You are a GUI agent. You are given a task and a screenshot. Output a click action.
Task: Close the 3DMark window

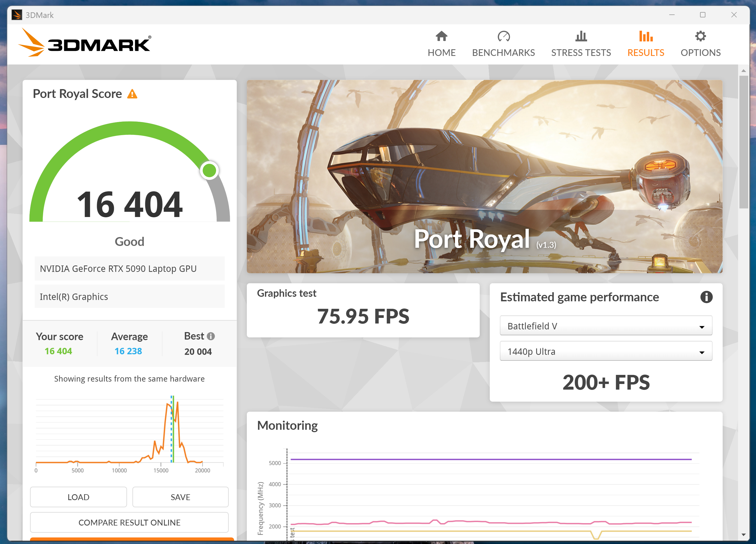pyautogui.click(x=734, y=15)
